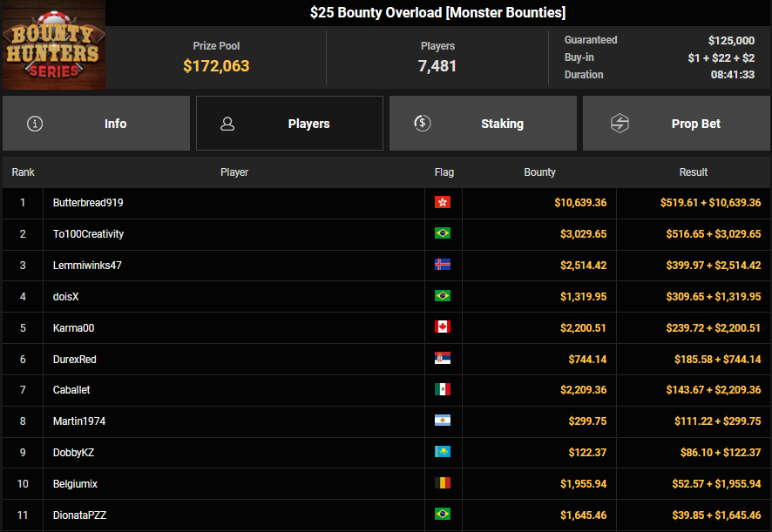Sort table by Rank column header

(x=23, y=172)
